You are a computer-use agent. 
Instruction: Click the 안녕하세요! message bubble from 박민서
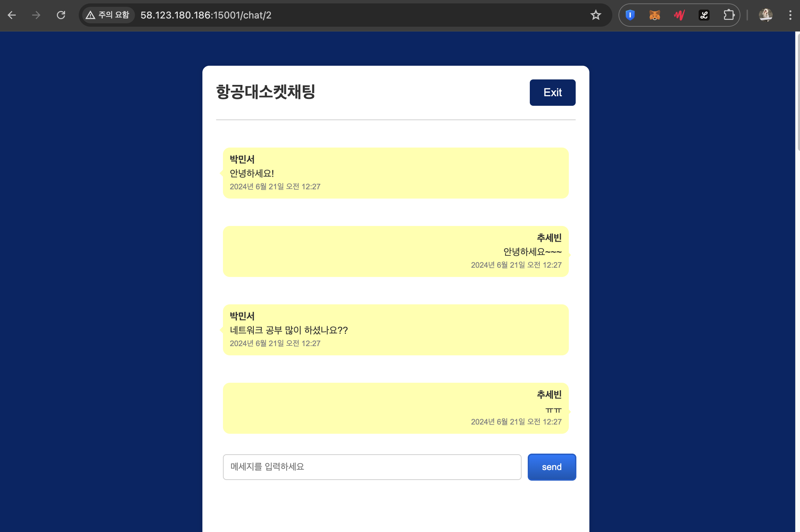(395, 173)
